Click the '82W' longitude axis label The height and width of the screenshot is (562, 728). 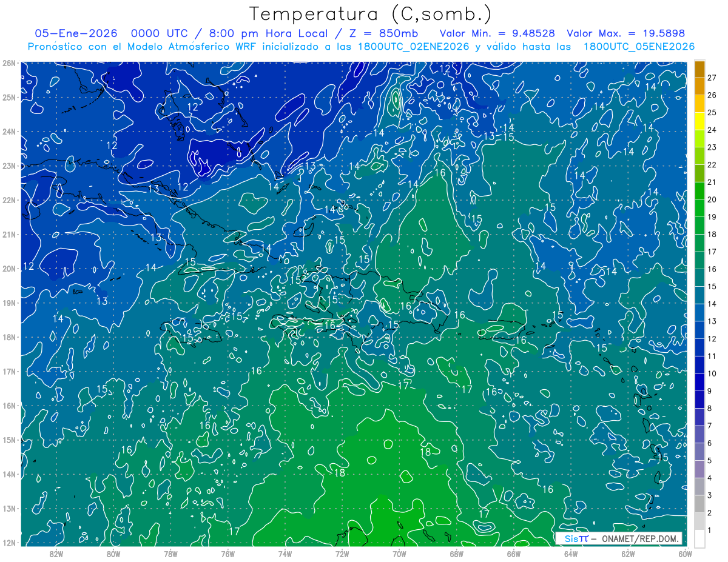tap(56, 554)
